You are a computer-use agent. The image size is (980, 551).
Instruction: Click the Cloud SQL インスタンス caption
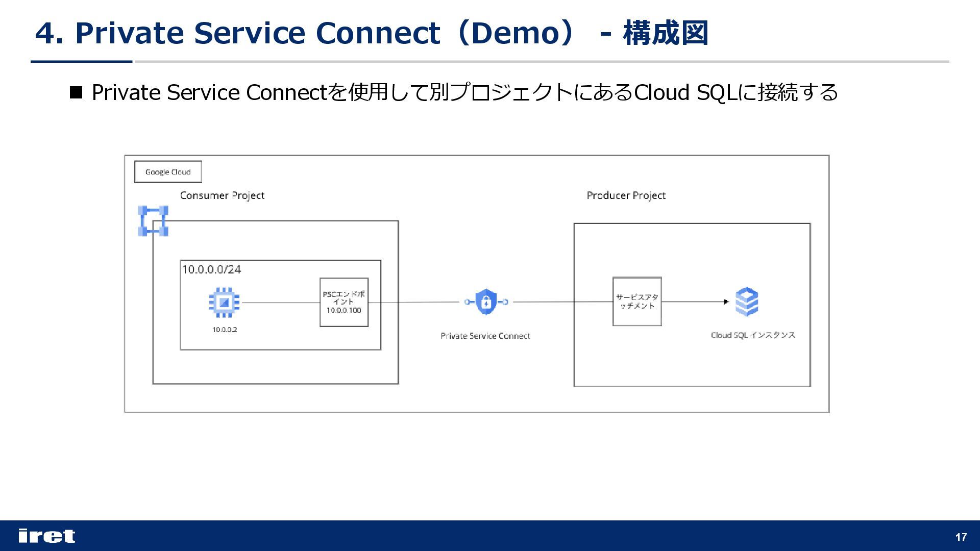(x=753, y=335)
